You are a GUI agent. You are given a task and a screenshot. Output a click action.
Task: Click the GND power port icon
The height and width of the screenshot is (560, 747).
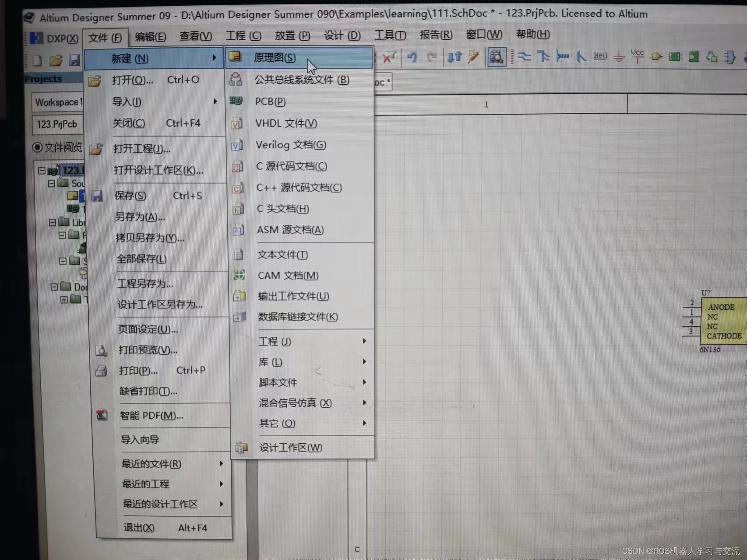[x=619, y=56]
